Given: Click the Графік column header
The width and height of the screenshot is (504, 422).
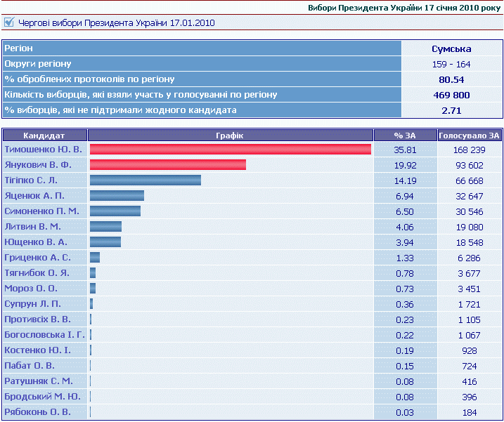Looking at the screenshot, I should (x=230, y=136).
